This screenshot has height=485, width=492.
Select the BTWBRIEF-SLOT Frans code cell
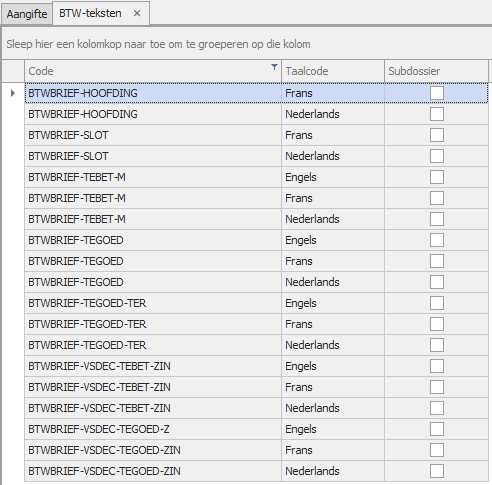pos(153,135)
